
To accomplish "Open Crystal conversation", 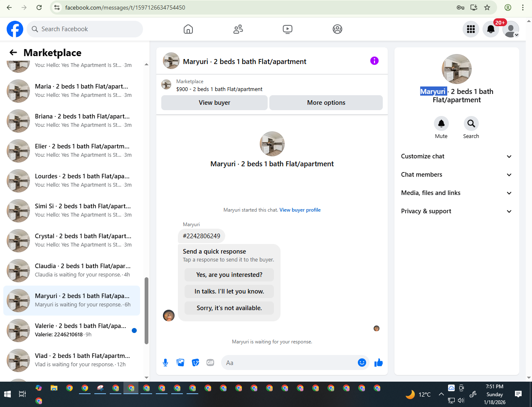I will (x=71, y=240).
